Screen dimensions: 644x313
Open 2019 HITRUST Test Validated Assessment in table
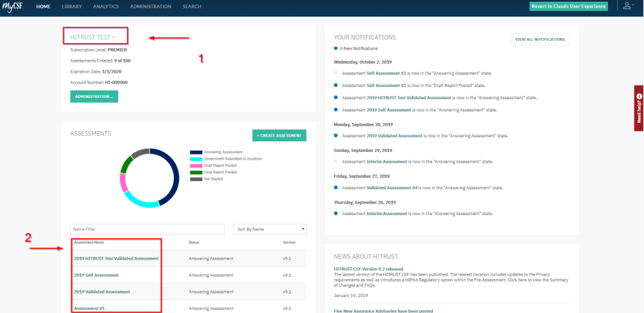[116, 259]
